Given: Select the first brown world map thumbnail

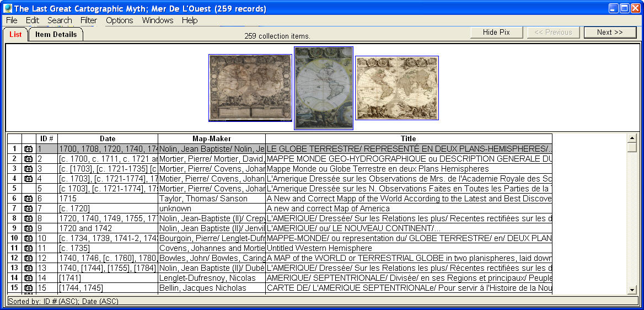Looking at the screenshot, I should pyautogui.click(x=250, y=88).
